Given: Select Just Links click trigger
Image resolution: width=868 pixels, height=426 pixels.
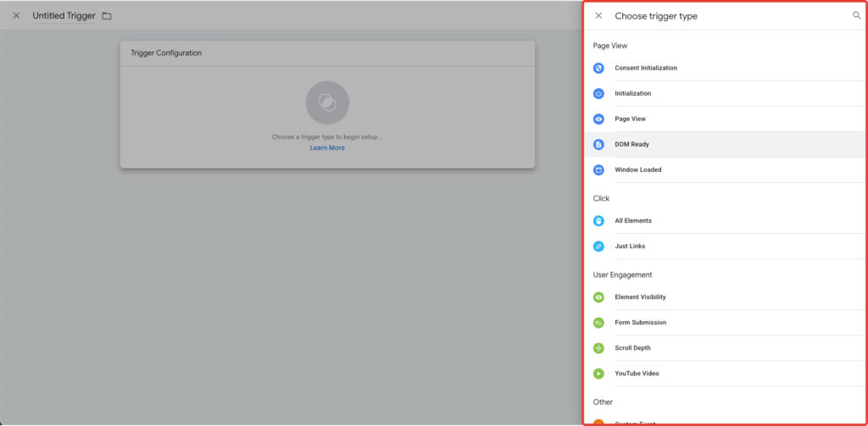Looking at the screenshot, I should pos(726,246).
